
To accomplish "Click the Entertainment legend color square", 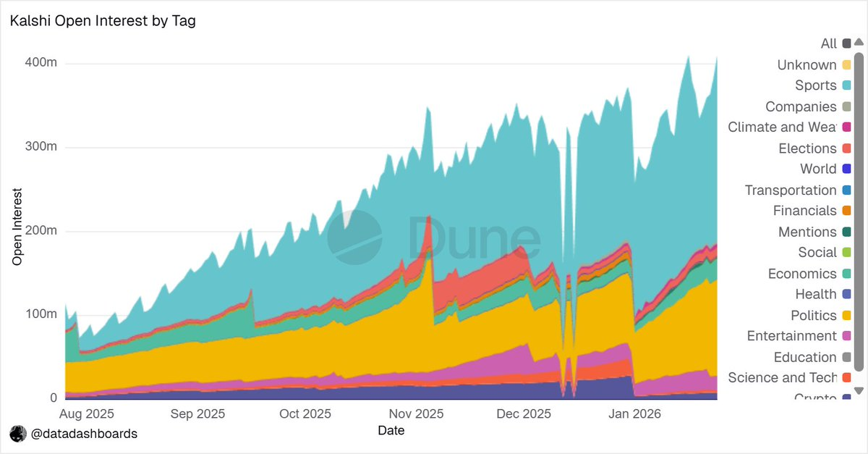I will coord(846,336).
